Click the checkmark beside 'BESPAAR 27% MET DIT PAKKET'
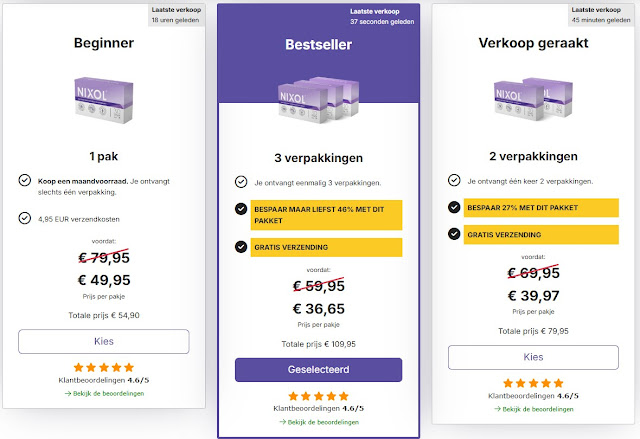The image size is (640, 439). tap(456, 209)
